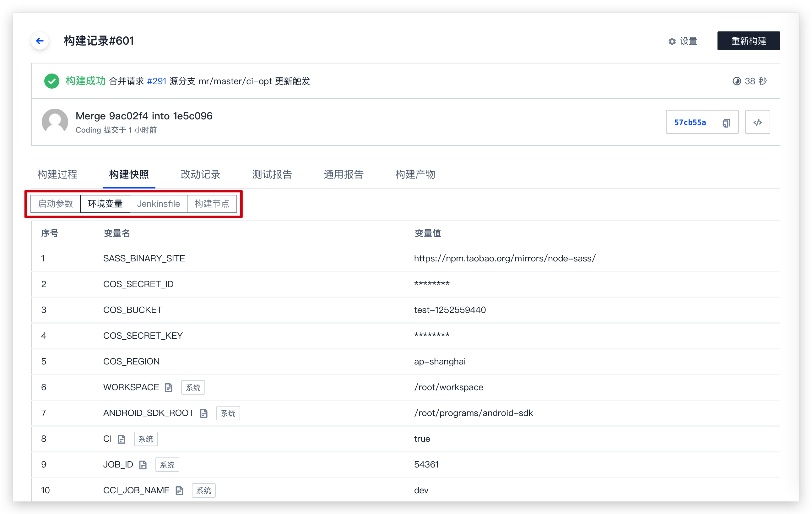Open settings via the gear icon
The height and width of the screenshot is (514, 812).
672,41
